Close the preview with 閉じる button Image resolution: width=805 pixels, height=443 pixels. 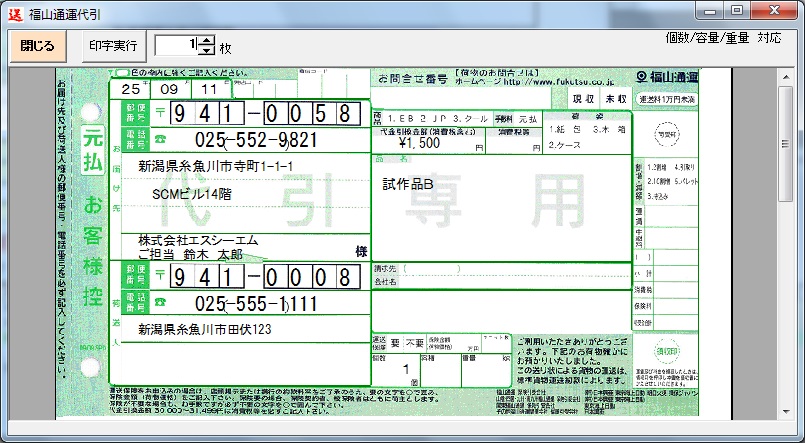click(x=38, y=46)
